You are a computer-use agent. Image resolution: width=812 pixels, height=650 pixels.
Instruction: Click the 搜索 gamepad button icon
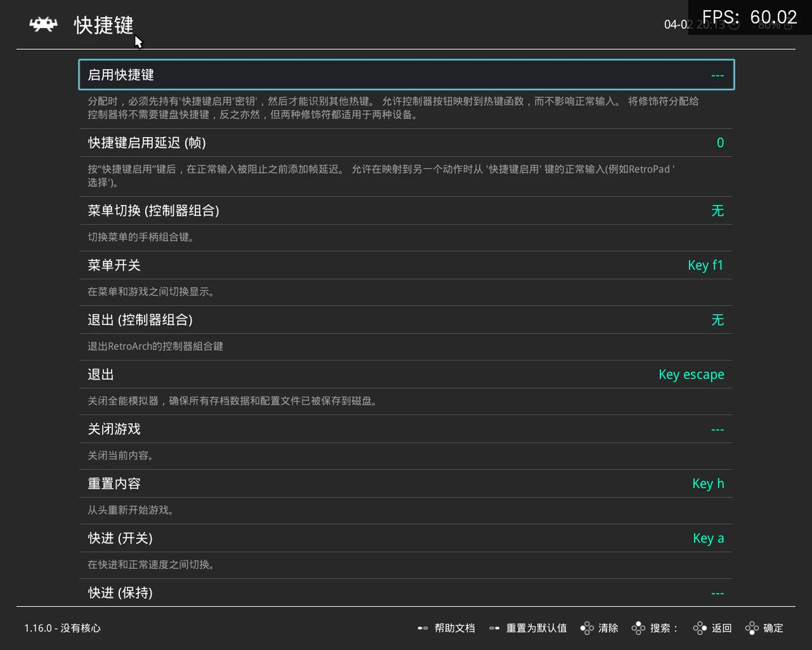click(638, 628)
